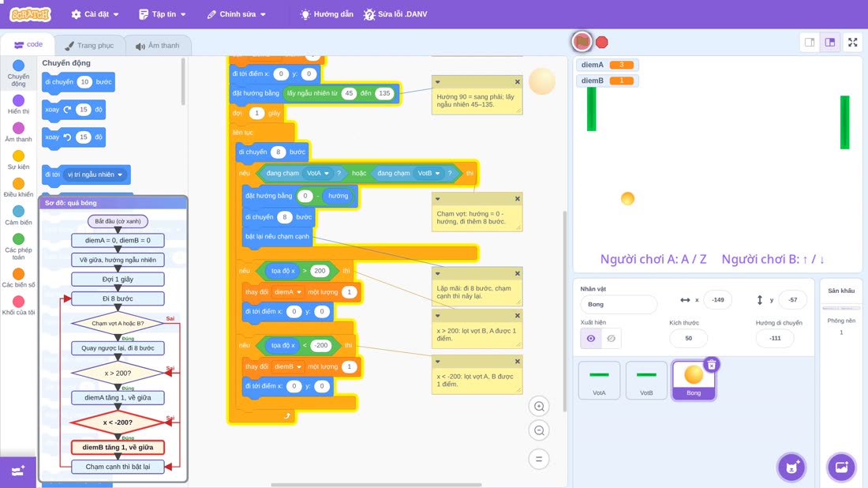The height and width of the screenshot is (488, 868).
Task: Open the Khối của tôi category
Action: tap(18, 306)
